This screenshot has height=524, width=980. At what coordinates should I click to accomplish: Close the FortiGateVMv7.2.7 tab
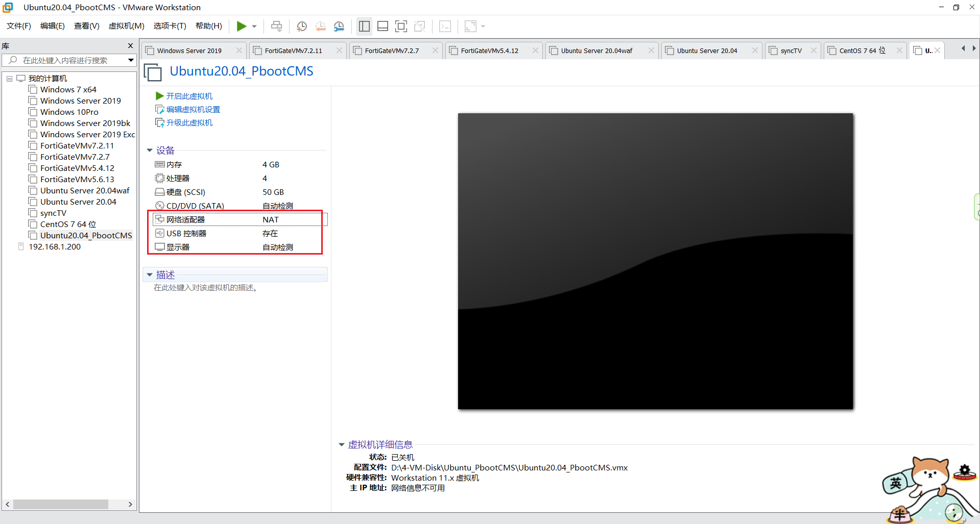tap(435, 51)
